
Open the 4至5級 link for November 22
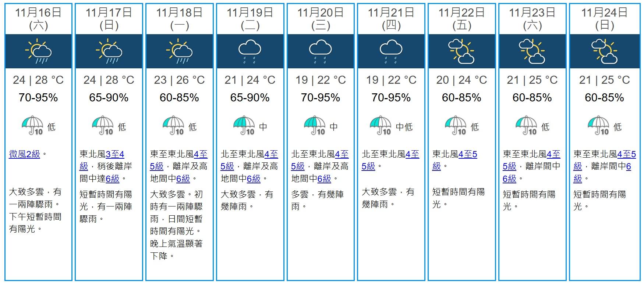pos(467,154)
